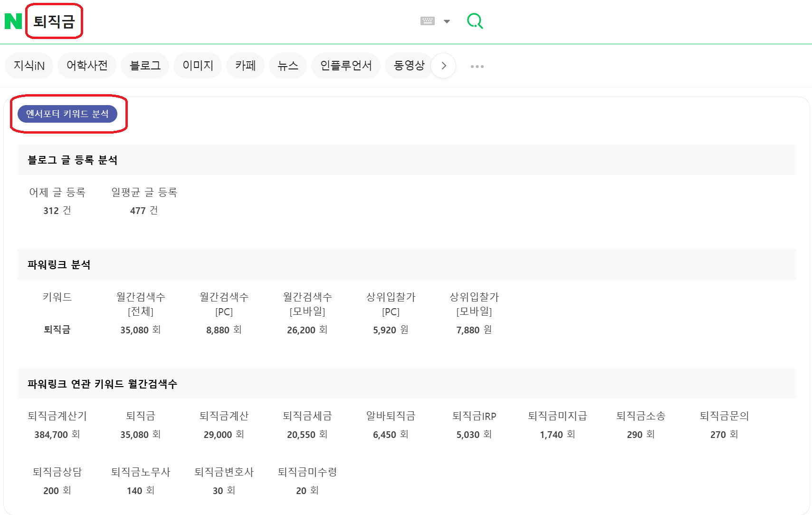Open the 인플루언서 tab
Image resolution: width=812 pixels, height=515 pixels.
coord(346,66)
